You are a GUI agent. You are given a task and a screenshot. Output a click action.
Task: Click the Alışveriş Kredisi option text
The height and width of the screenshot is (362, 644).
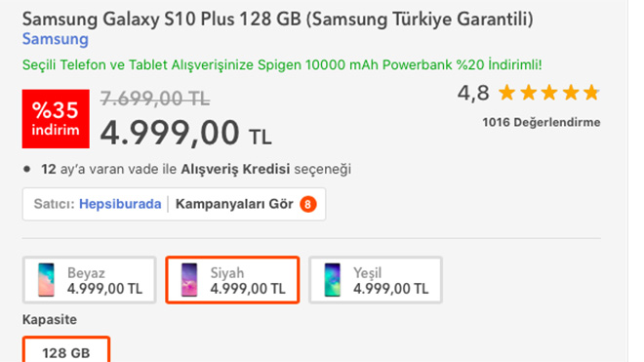point(235,169)
